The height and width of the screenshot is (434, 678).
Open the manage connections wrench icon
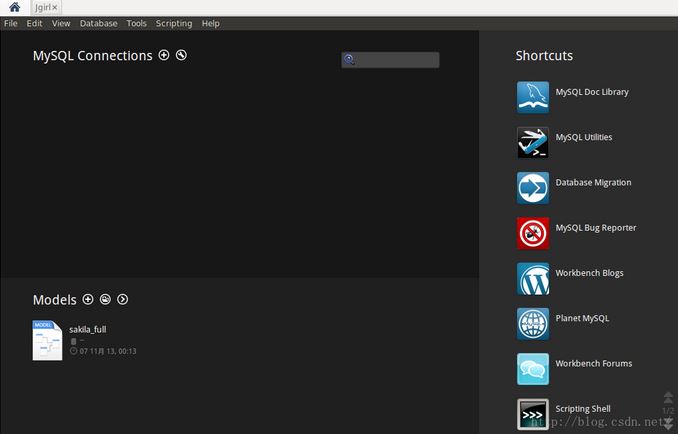(x=181, y=55)
